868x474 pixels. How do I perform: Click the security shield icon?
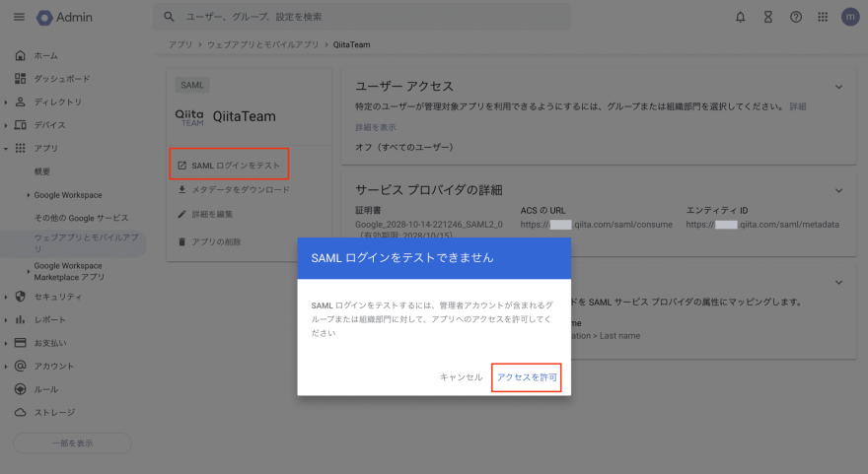[x=21, y=297]
